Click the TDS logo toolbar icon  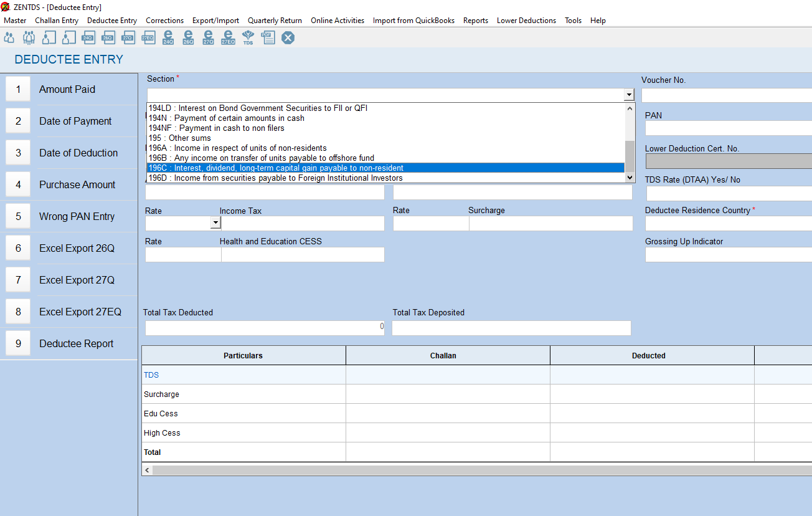tap(248, 38)
